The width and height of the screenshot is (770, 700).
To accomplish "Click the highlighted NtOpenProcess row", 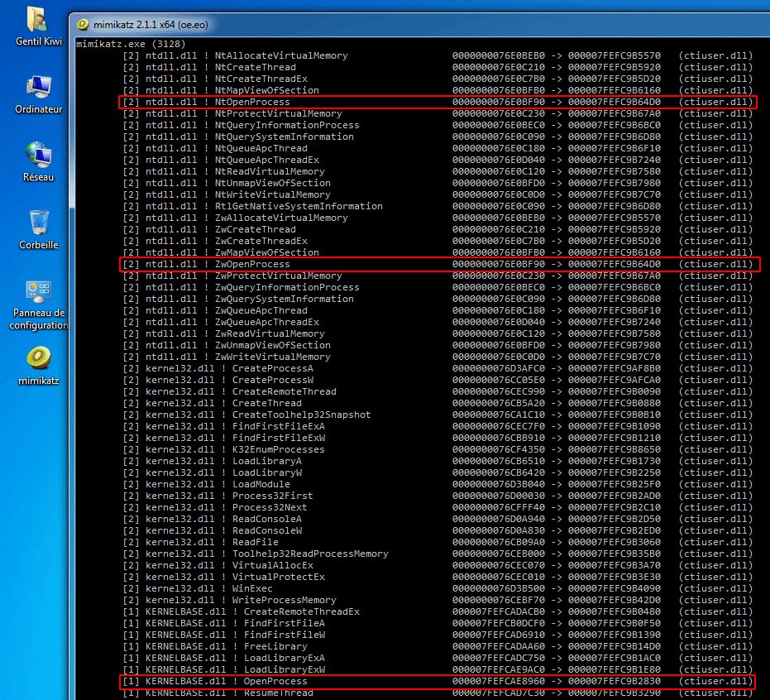I will (x=437, y=102).
